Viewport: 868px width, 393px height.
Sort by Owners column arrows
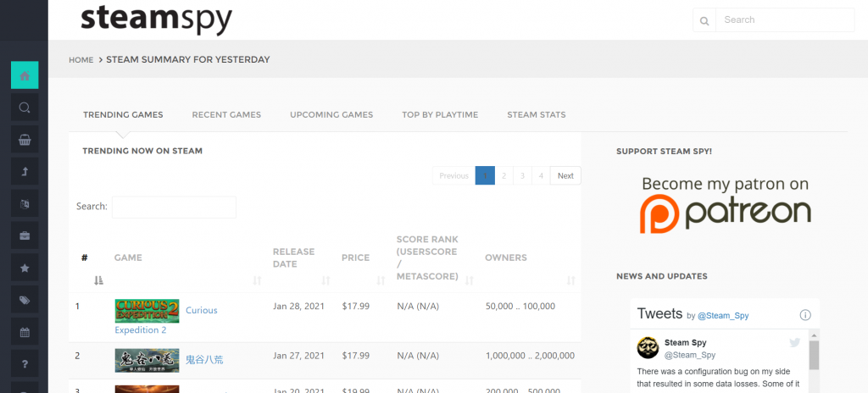point(570,280)
